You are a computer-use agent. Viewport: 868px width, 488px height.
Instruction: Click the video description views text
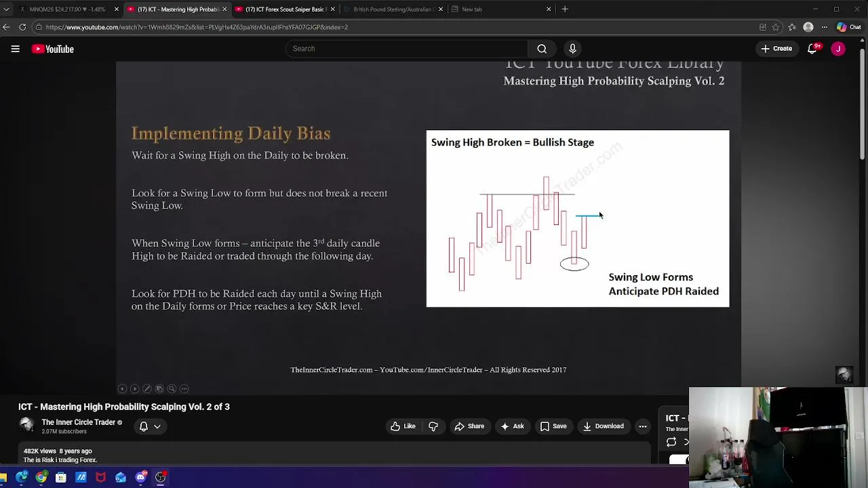tap(39, 451)
